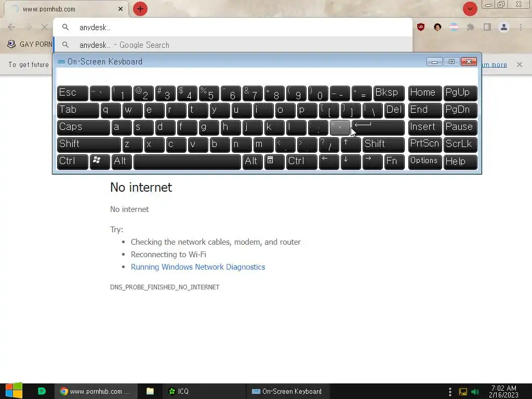Toggle the Fn key on keyboard

click(x=395, y=162)
